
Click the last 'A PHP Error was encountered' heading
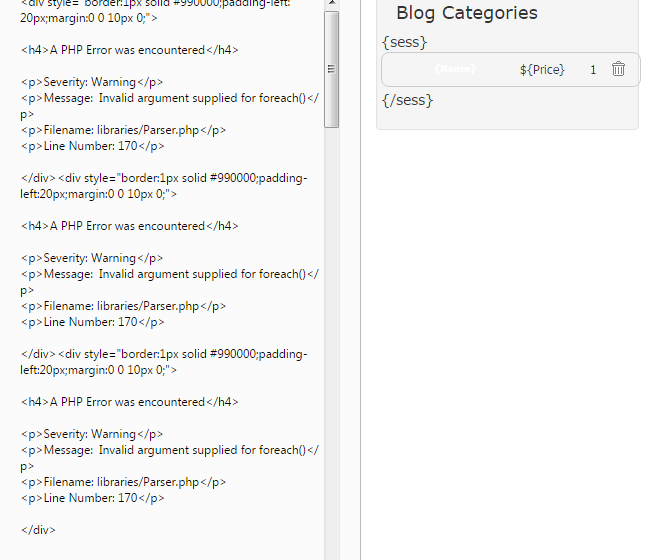tap(129, 402)
